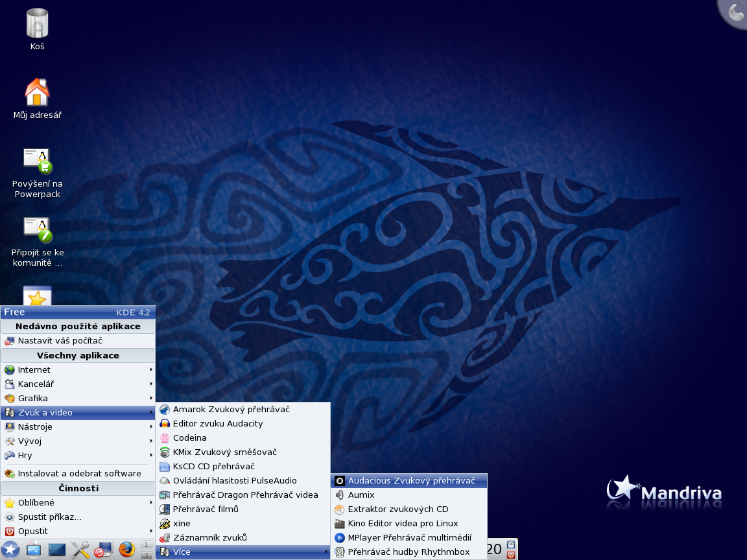Click Spustit příkaz…
Viewport: 747px width, 560px height.
(x=78, y=517)
